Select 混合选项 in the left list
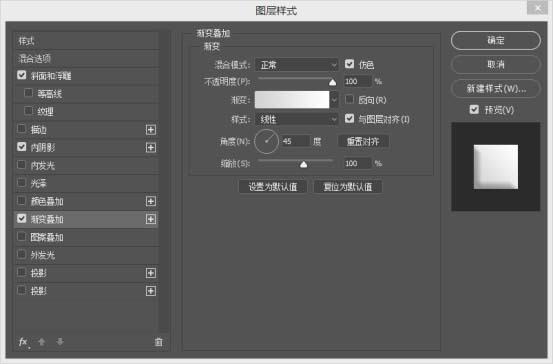554x364 pixels. point(86,58)
